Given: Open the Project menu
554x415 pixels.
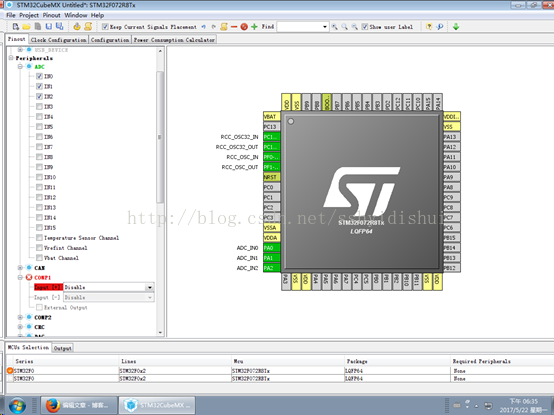Looking at the screenshot, I should click(29, 15).
